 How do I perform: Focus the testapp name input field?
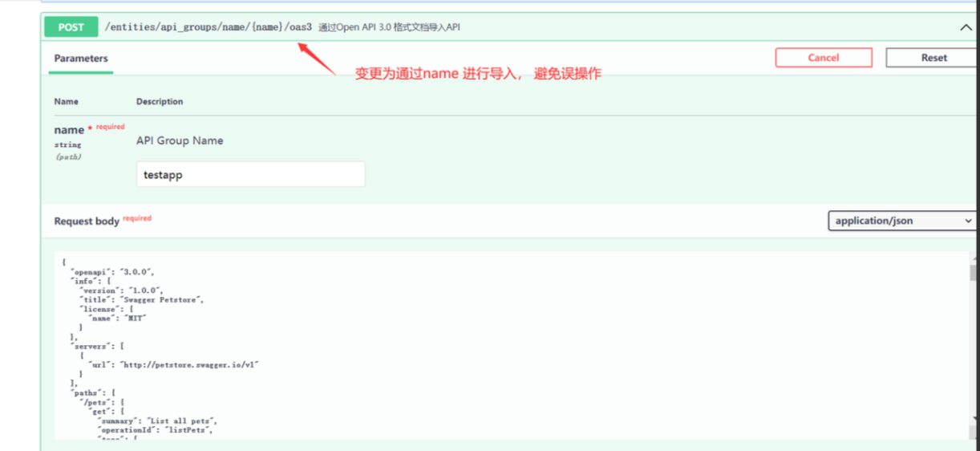(250, 174)
